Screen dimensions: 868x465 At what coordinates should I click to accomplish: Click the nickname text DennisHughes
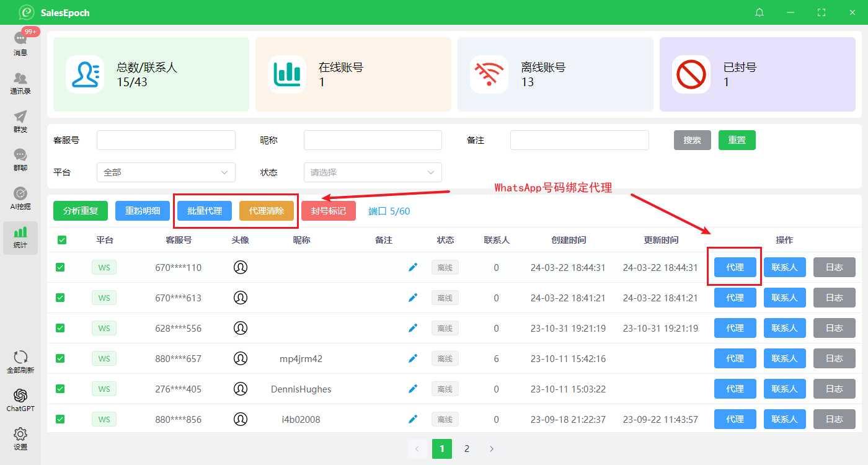tap(301, 389)
